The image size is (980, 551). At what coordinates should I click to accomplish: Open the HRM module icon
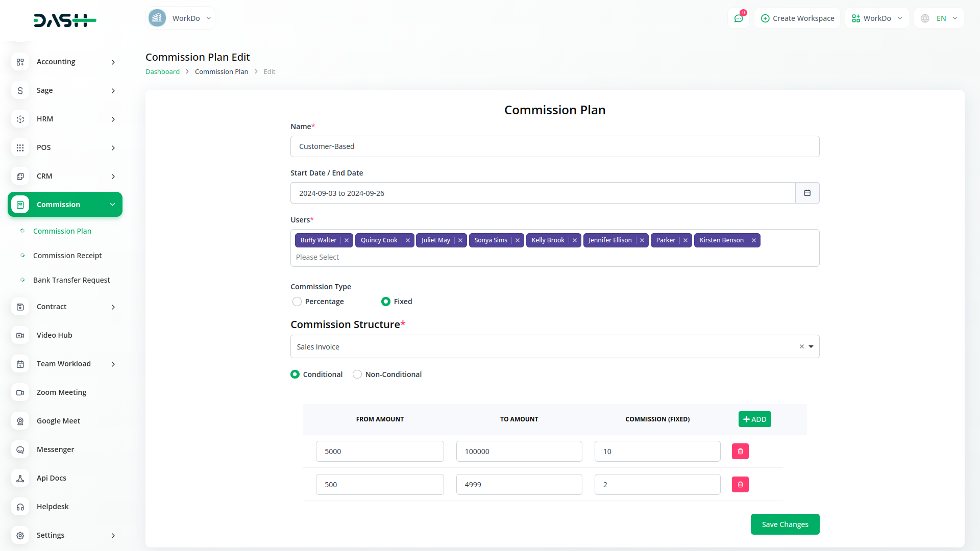click(20, 119)
